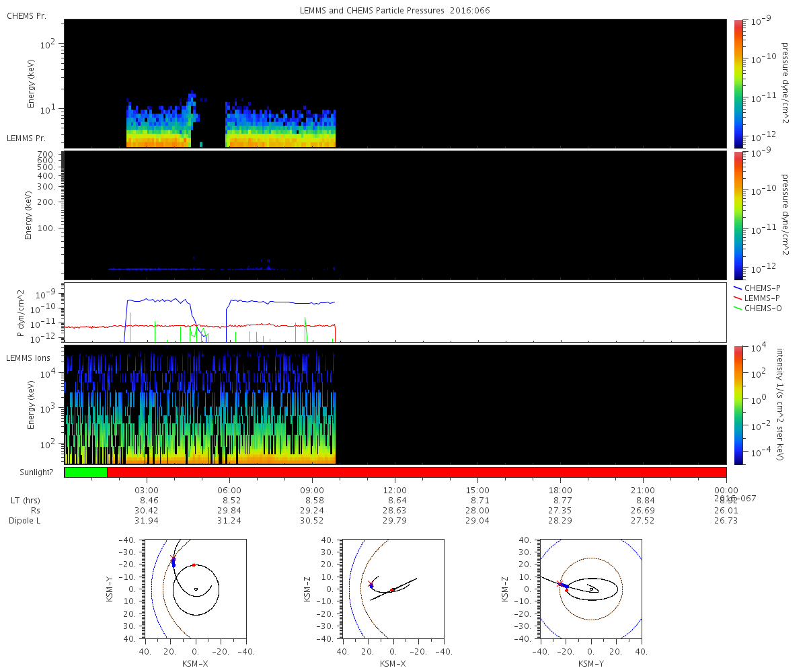Image resolution: width=807 pixels, height=672 pixels.
Task: Click the 18:00 time axis label
Action: coord(560,490)
